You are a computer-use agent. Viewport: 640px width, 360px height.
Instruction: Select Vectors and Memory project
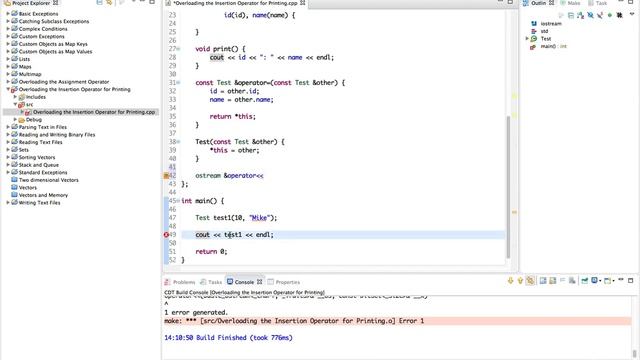pyautogui.click(x=43, y=195)
